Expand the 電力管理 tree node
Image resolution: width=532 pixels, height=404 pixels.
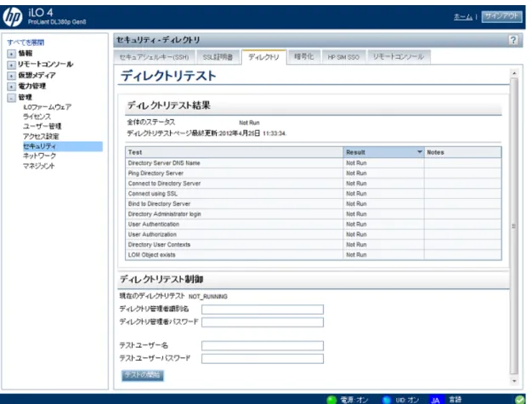tap(11, 87)
